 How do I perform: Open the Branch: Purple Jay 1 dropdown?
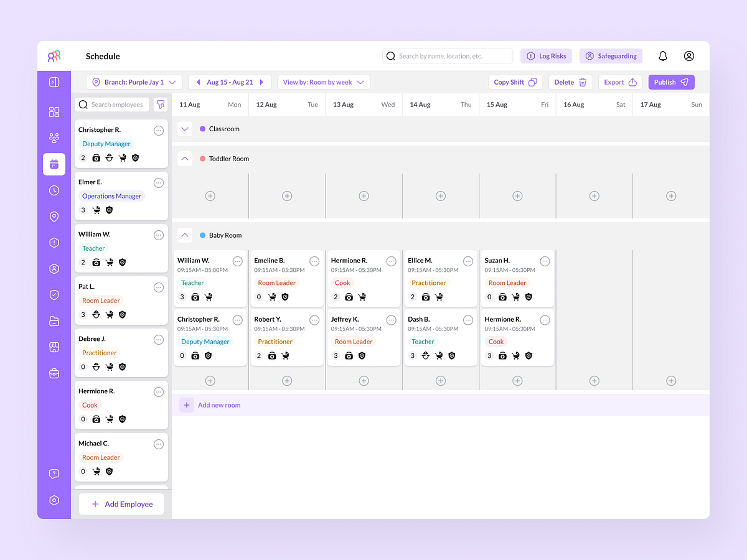(134, 82)
